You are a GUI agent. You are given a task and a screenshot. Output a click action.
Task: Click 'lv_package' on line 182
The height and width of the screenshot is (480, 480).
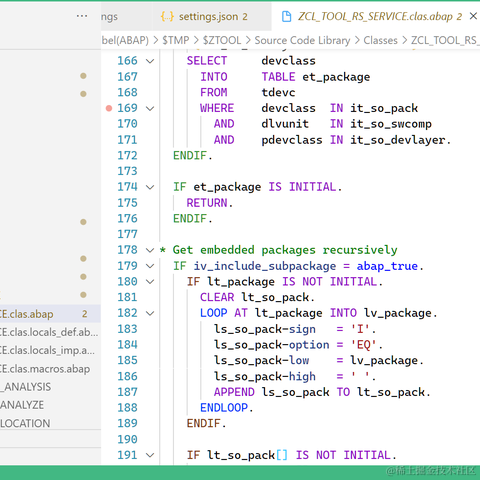(397, 313)
